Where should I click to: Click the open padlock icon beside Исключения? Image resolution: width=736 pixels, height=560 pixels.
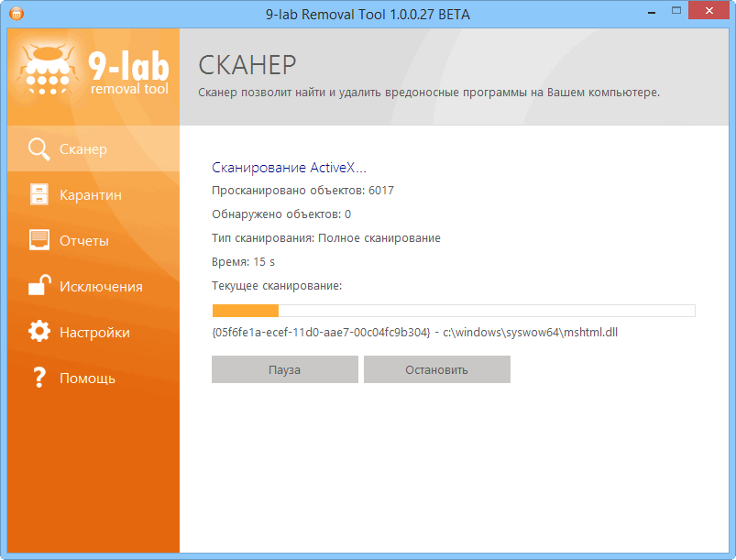tap(39, 285)
